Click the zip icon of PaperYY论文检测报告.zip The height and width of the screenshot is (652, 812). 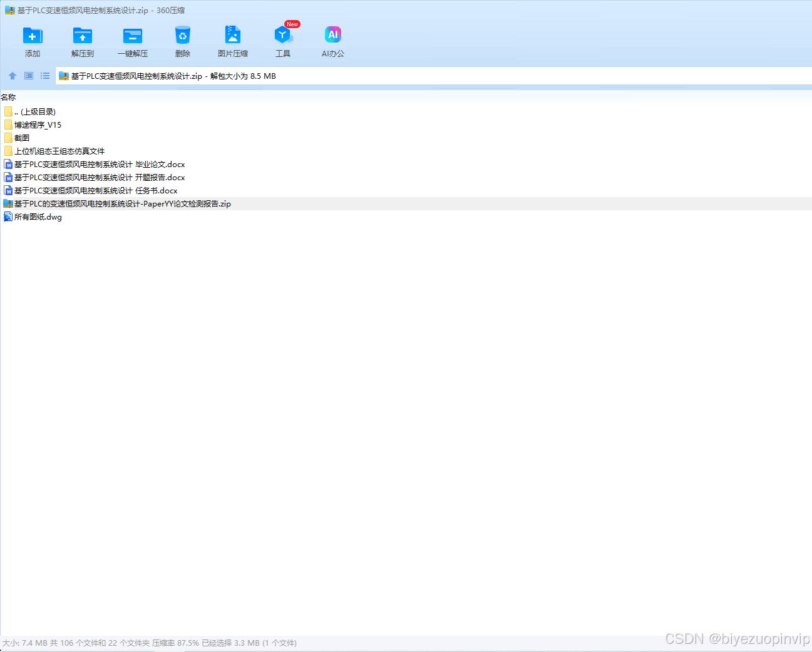pos(8,203)
